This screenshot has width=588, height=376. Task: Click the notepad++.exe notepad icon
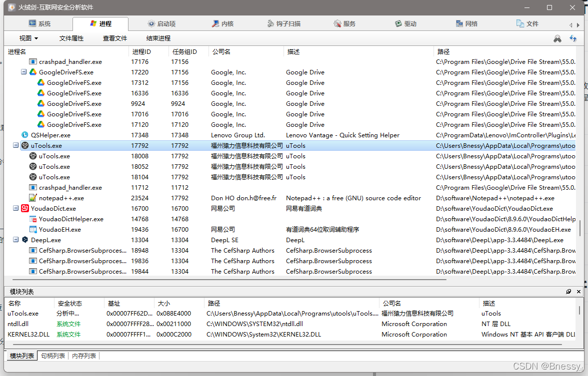[33, 198]
